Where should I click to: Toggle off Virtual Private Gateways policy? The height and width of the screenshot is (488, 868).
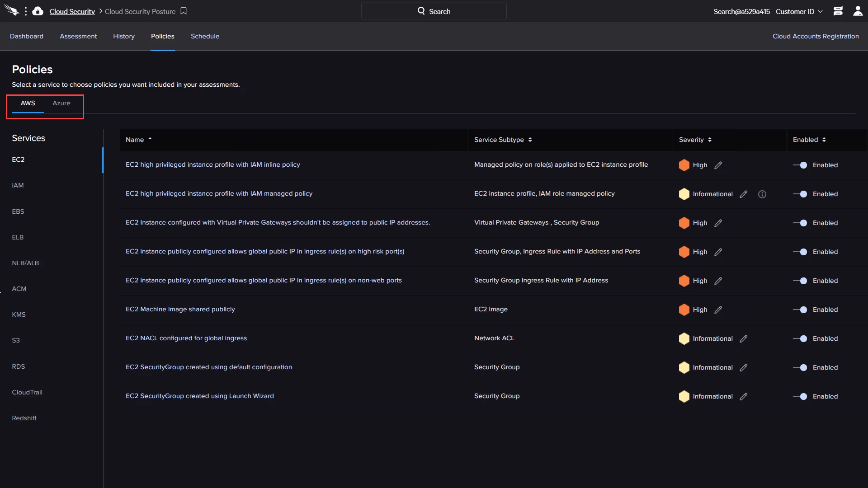coord(800,223)
